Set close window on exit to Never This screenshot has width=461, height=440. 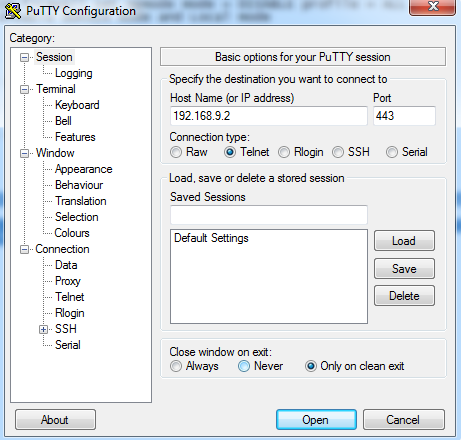[x=244, y=366]
